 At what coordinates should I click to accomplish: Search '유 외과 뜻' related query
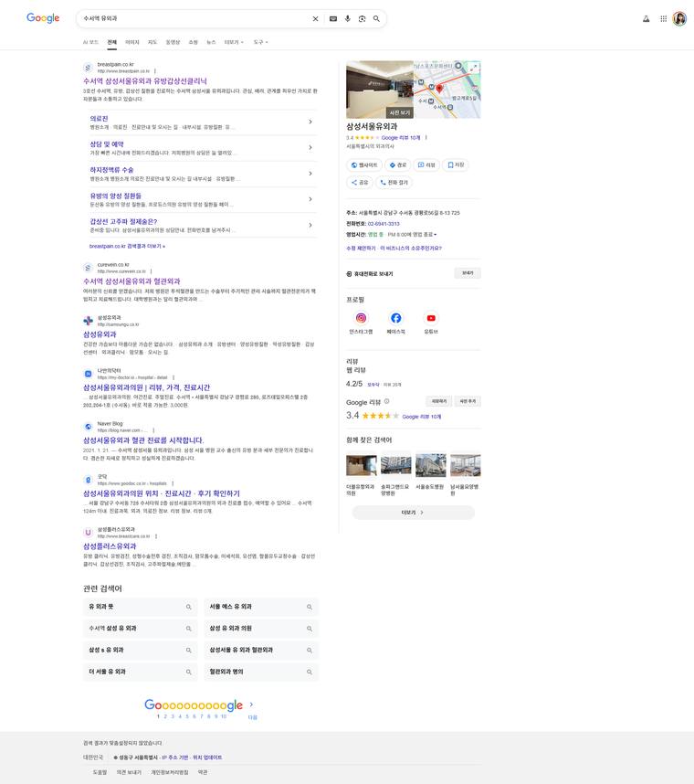[140, 607]
